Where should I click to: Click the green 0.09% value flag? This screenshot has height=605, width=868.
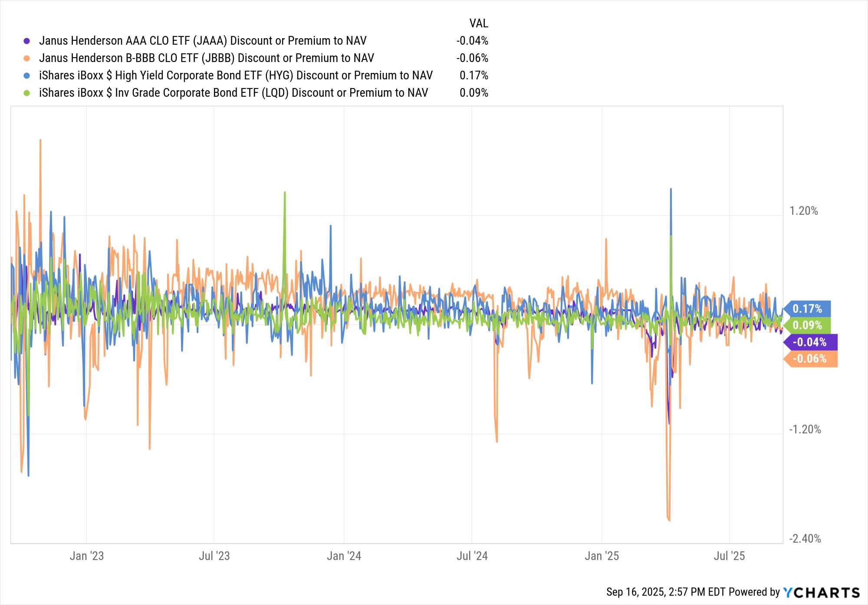808,325
